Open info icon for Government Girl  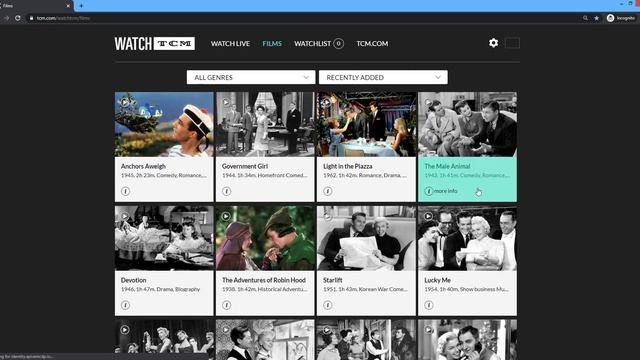point(227,191)
